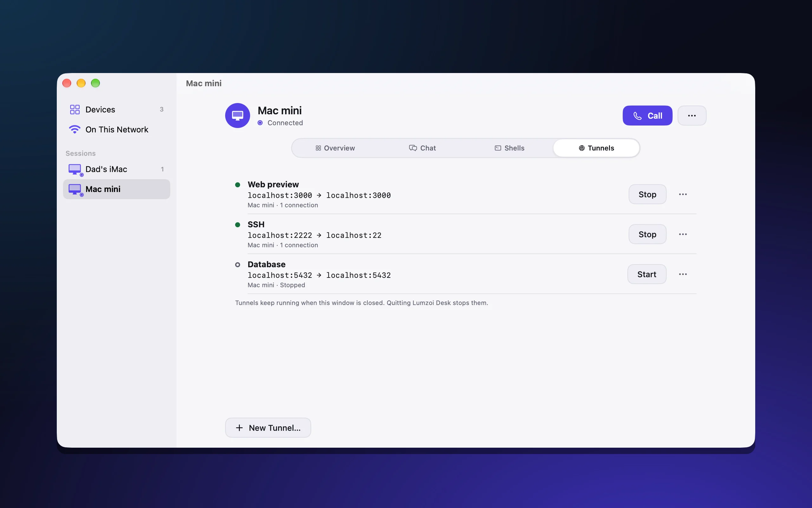Click the Wi-Fi icon for On This Network

click(75, 129)
